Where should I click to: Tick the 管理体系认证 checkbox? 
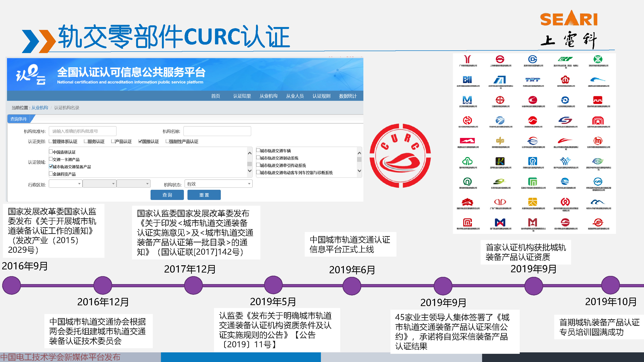click(50, 141)
